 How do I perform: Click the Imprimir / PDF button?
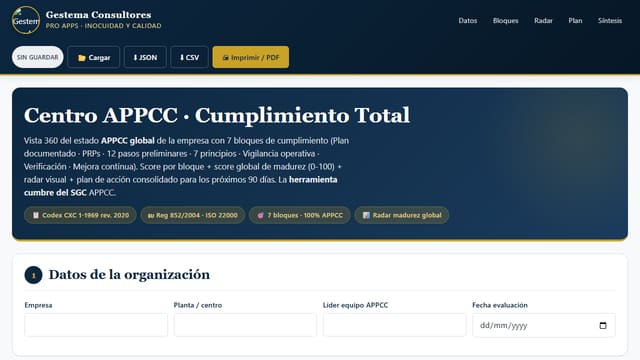tap(251, 58)
